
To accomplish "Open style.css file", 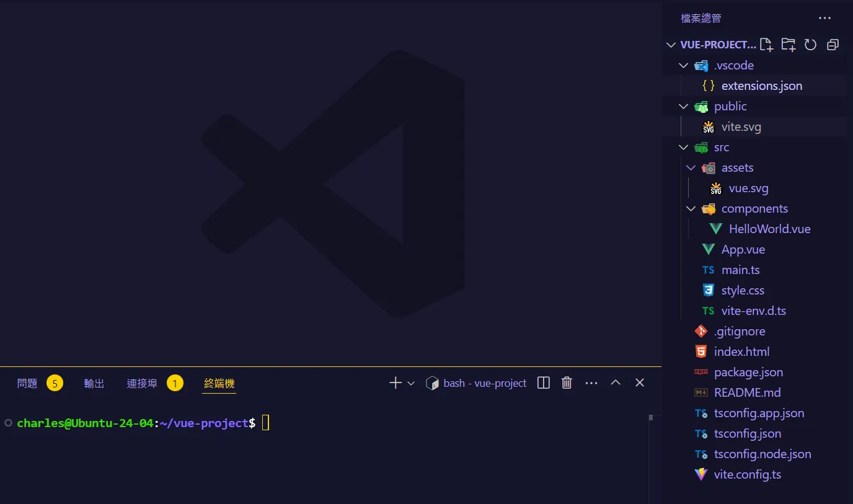I will point(754,290).
